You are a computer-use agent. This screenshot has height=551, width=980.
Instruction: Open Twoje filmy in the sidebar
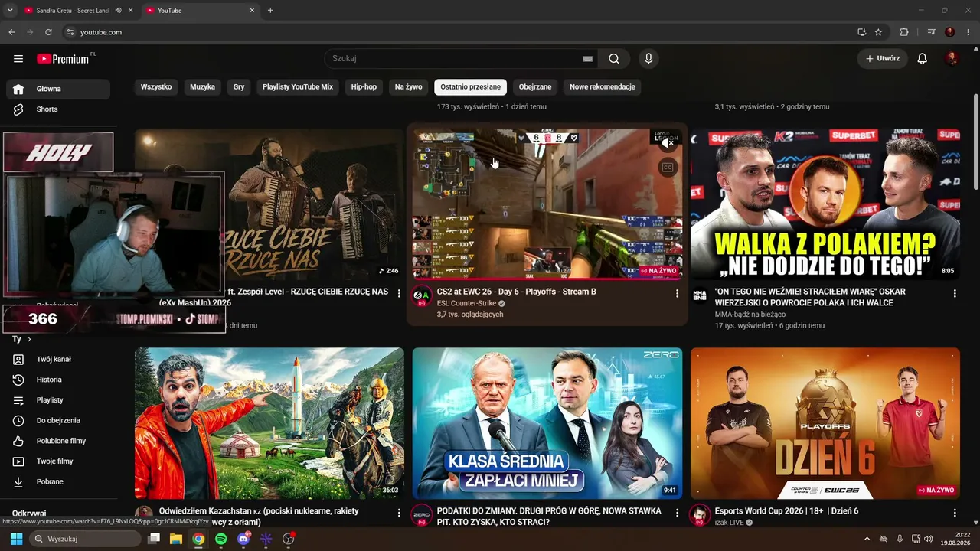coord(58,461)
